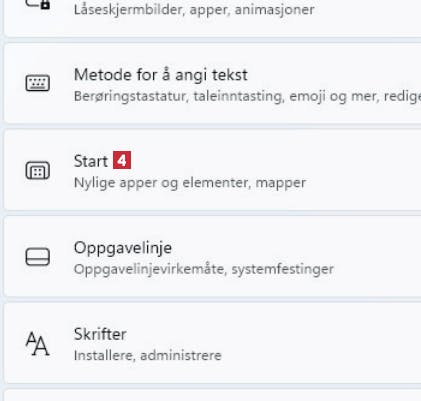Select the partially visible card below Skrifter
Screen dimensions: 421x401
212,395
